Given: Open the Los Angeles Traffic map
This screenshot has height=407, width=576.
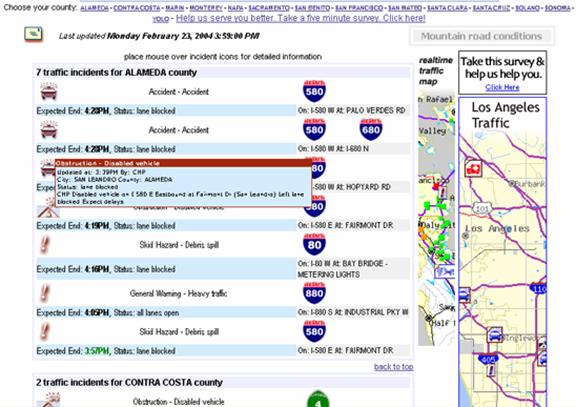Looking at the screenshot, I should point(503,252).
